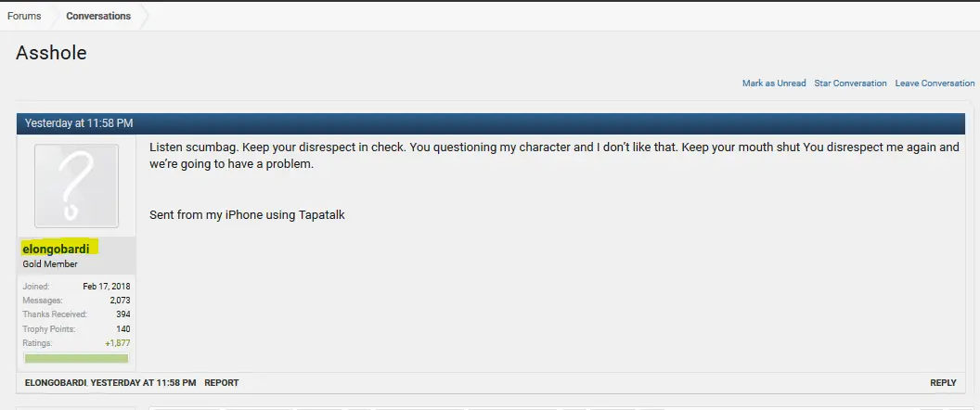
Task: Click the green ratings bar
Action: [76, 358]
